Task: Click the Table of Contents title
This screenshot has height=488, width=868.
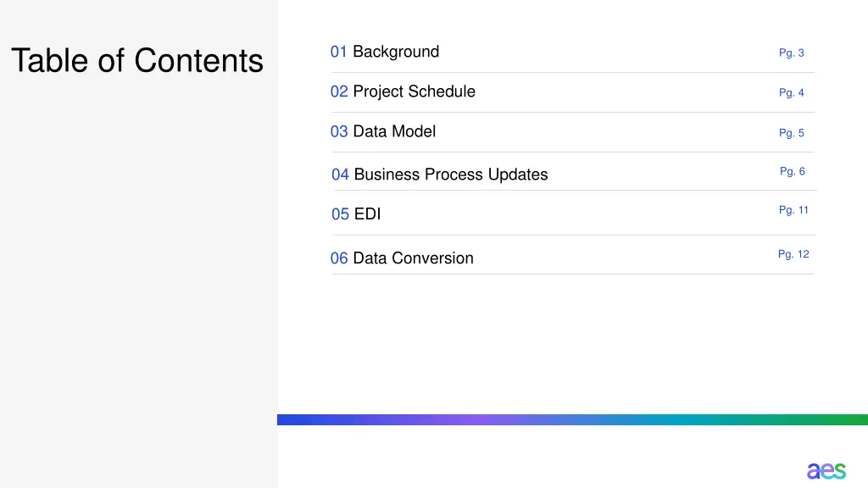Action: 137,60
